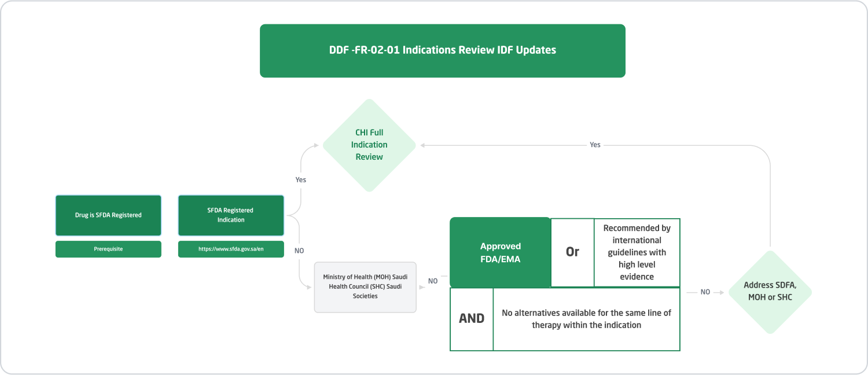Screen dimensions: 868x375
Task: Click the Or operator box
Action: point(572,252)
